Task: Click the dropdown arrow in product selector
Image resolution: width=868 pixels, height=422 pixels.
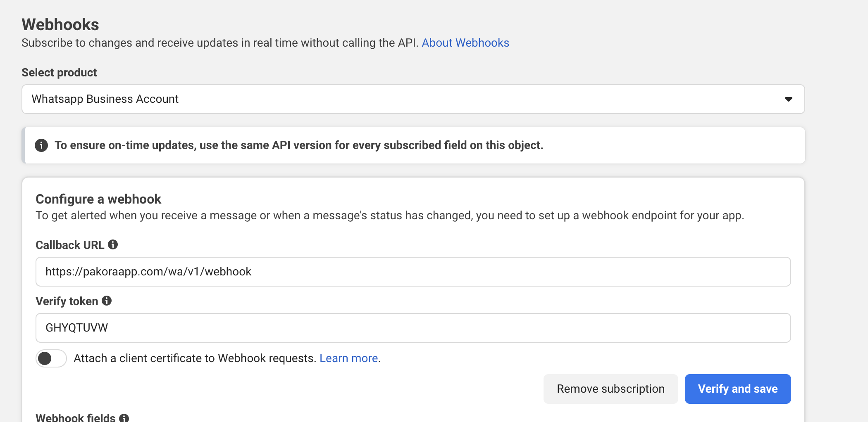Action: click(788, 99)
